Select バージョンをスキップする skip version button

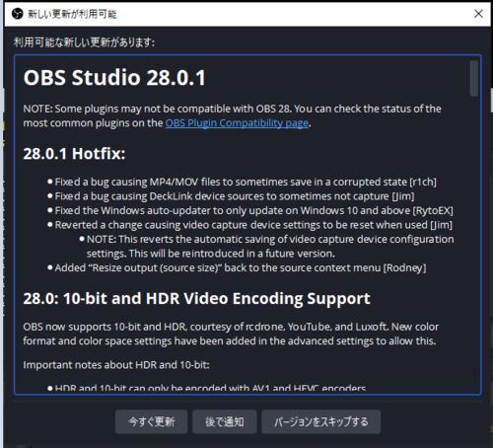point(321,421)
